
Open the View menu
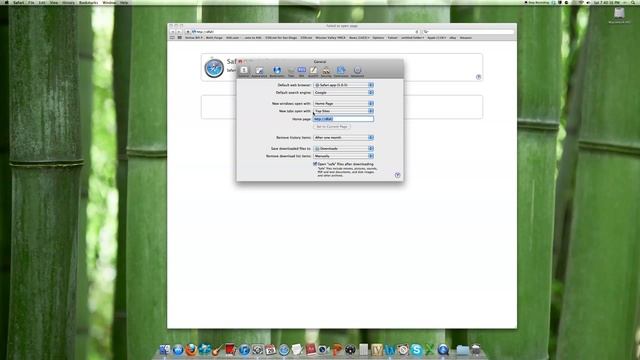click(54, 2)
